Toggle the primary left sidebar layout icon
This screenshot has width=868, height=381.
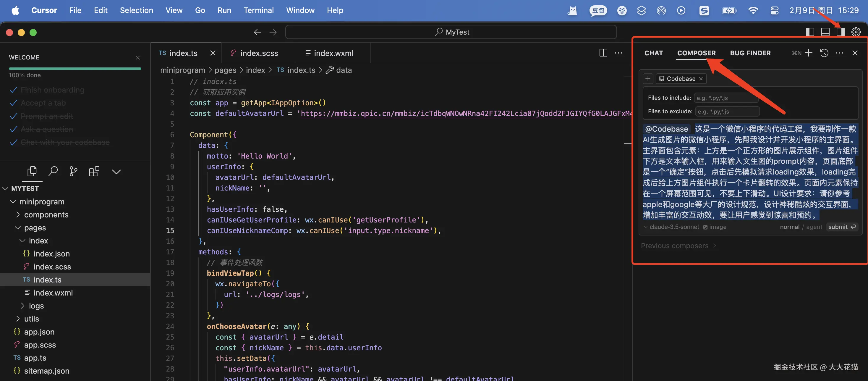click(x=810, y=32)
